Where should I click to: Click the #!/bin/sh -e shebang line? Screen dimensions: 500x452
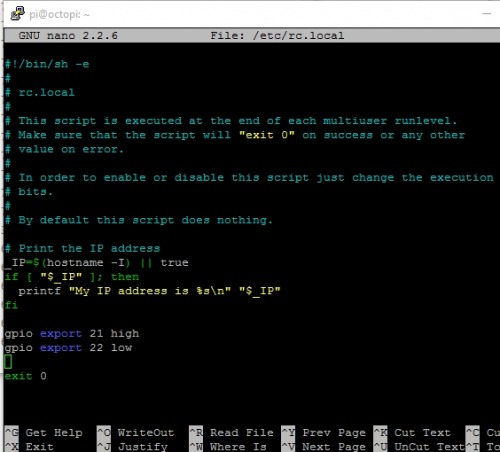coord(47,64)
